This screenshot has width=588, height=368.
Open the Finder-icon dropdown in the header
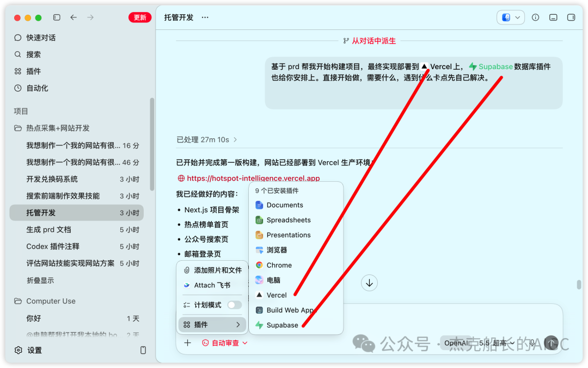pyautogui.click(x=510, y=17)
